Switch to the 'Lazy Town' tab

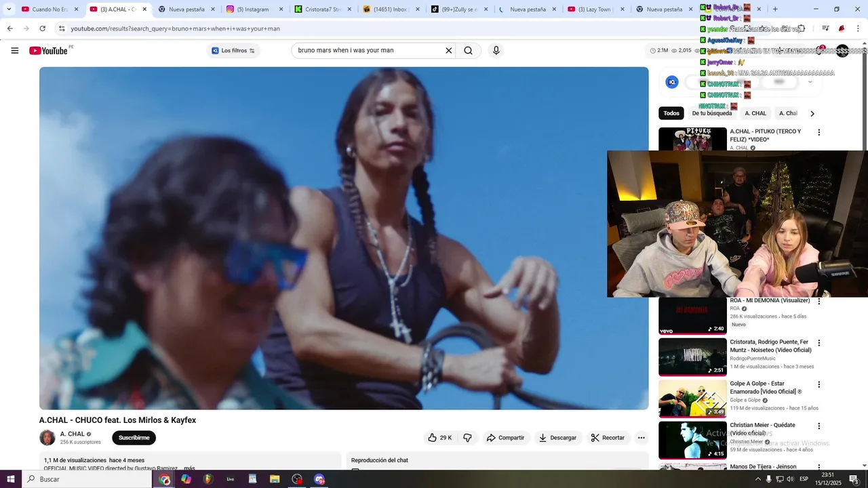pyautogui.click(x=595, y=9)
